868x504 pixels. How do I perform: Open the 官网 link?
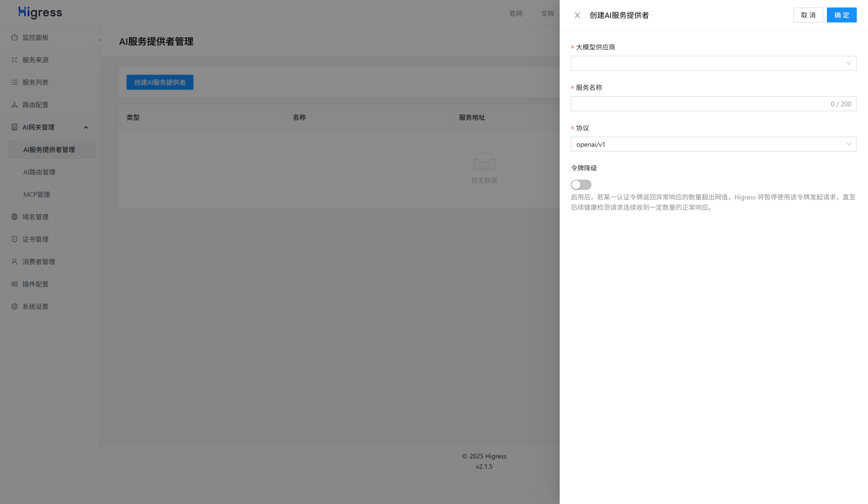(x=516, y=14)
